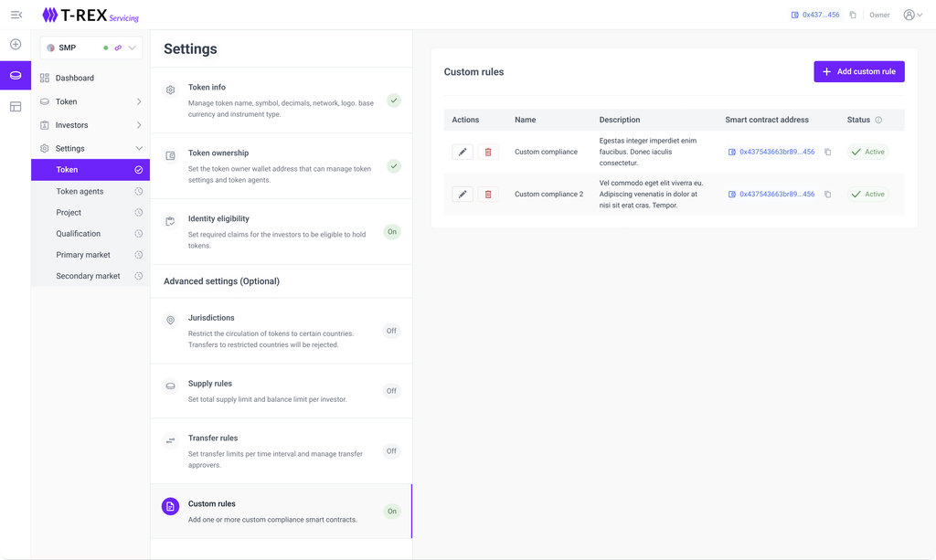Click the Add custom rule button
The image size is (936, 560).
(x=859, y=71)
